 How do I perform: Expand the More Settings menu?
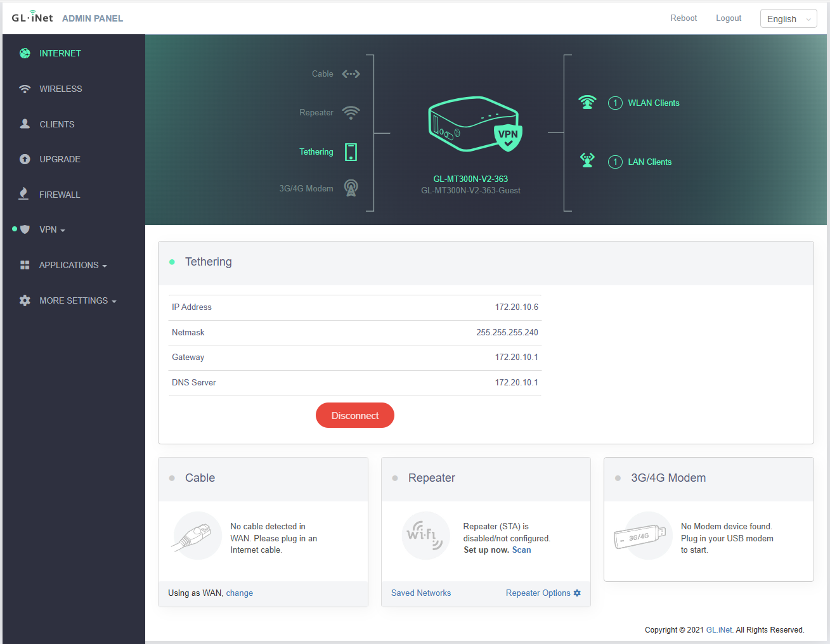(x=78, y=300)
